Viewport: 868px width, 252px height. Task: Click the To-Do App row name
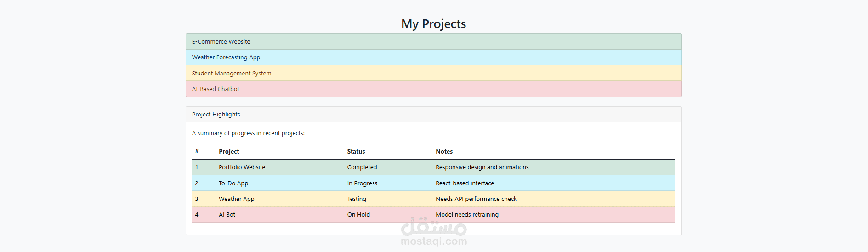click(x=233, y=183)
